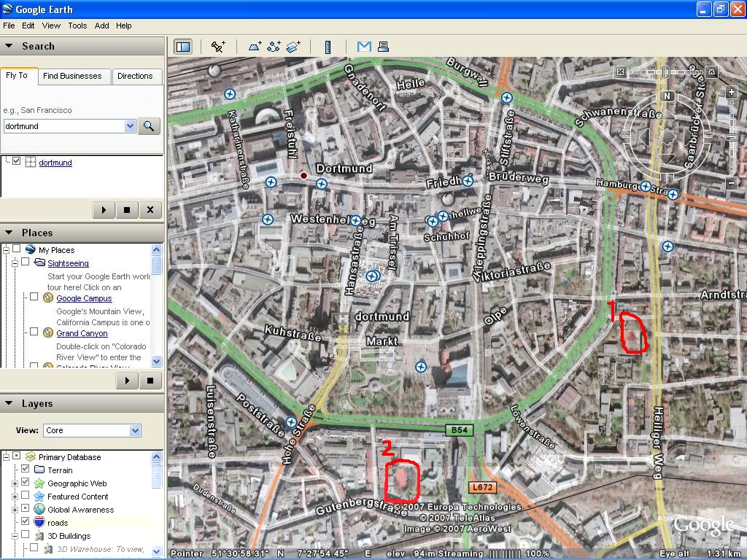Click the Places list scrollbar down arrow
747x560 pixels.
(157, 362)
